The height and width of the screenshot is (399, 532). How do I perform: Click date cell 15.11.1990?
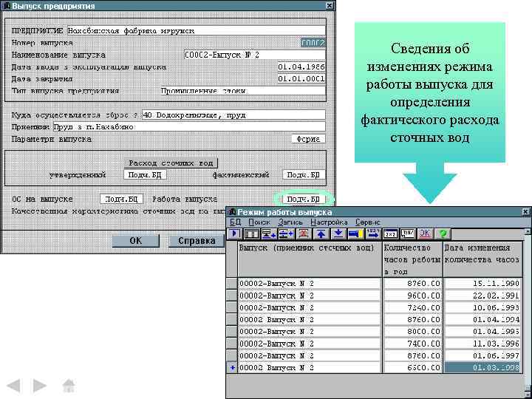pos(482,283)
